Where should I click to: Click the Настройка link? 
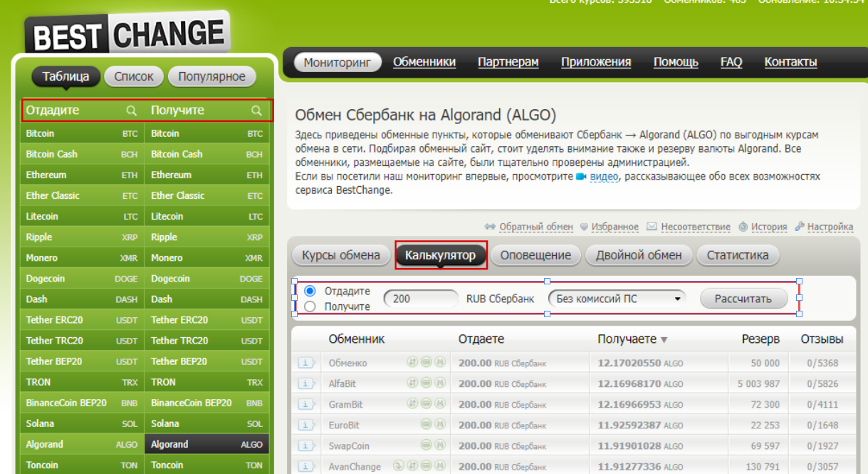(x=830, y=227)
